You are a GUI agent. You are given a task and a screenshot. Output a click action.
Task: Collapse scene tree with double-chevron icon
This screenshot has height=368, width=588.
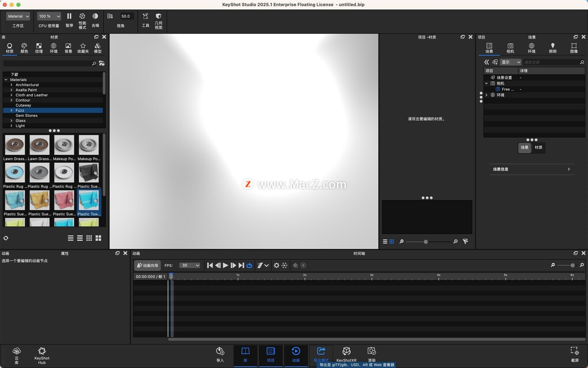coord(486,62)
